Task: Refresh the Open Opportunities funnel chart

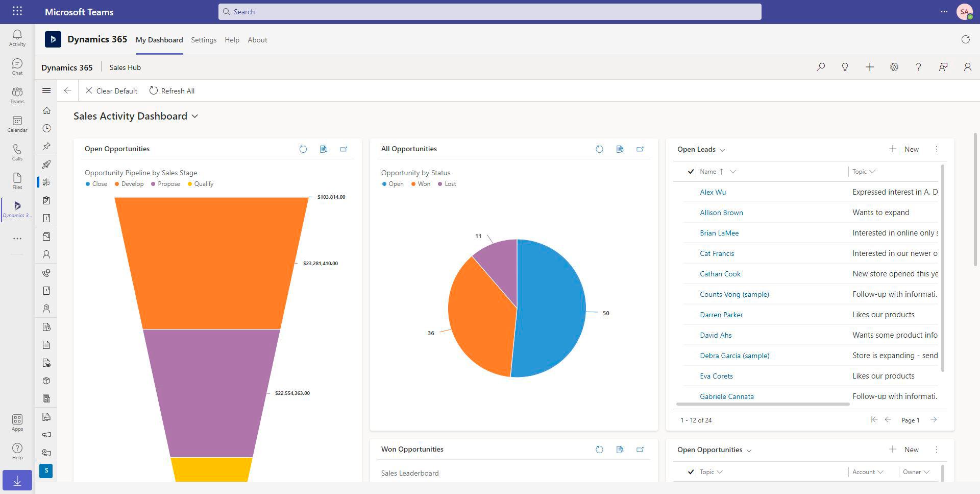Action: pos(303,149)
